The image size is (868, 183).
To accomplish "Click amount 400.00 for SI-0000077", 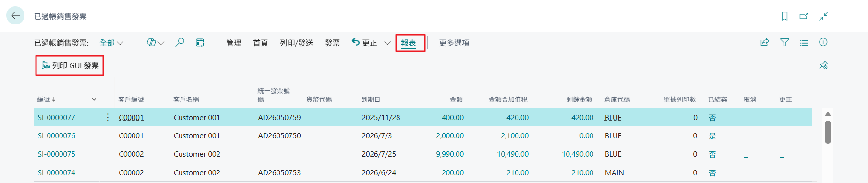I will coord(453,117).
